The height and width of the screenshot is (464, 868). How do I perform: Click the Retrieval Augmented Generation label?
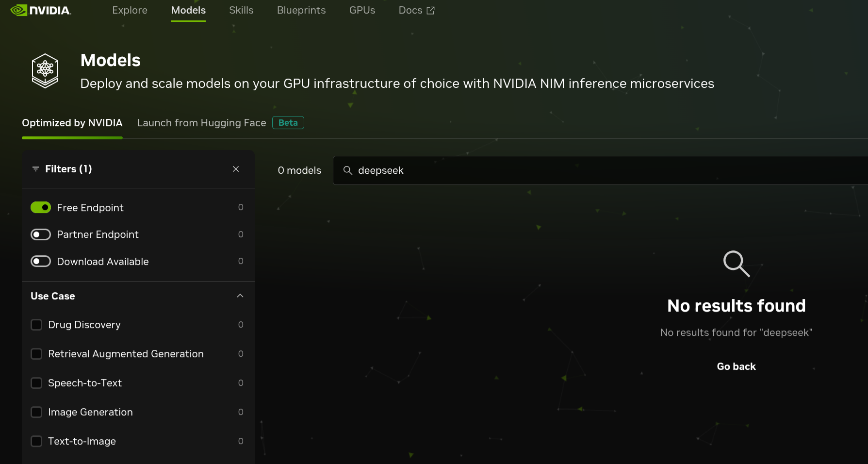click(x=126, y=354)
